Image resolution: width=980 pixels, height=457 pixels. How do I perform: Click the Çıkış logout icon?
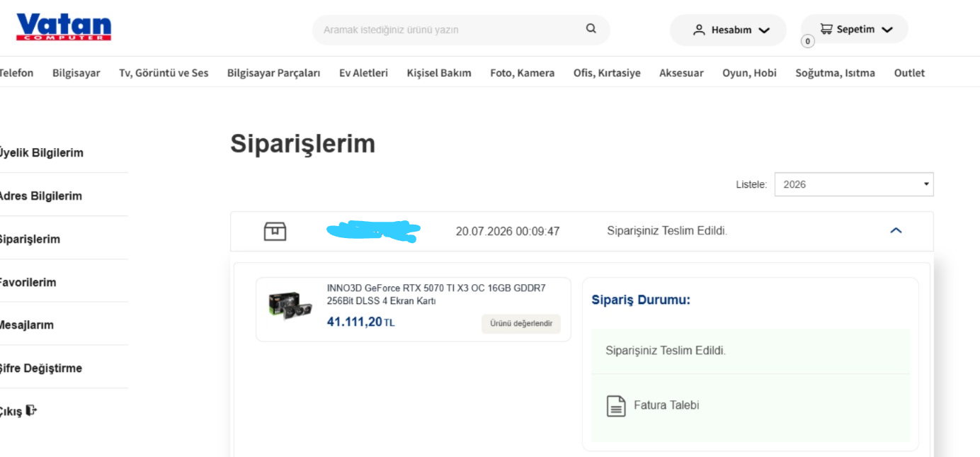[31, 410]
